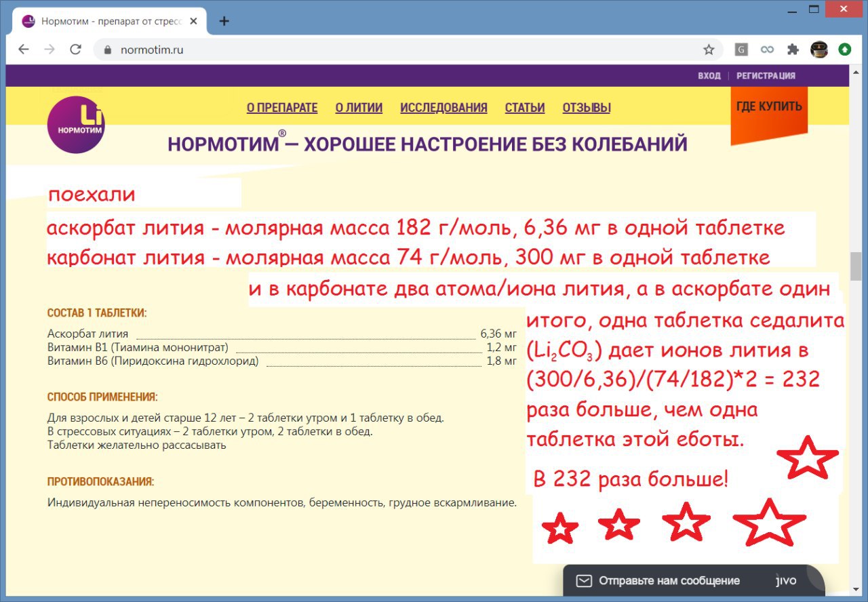Click the Нормотим Li logo

click(76, 124)
